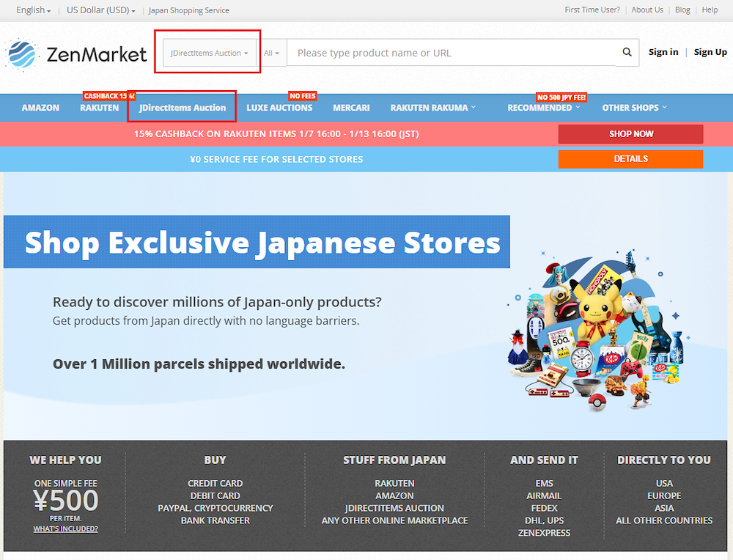Expand the Other Shops menu

(635, 108)
